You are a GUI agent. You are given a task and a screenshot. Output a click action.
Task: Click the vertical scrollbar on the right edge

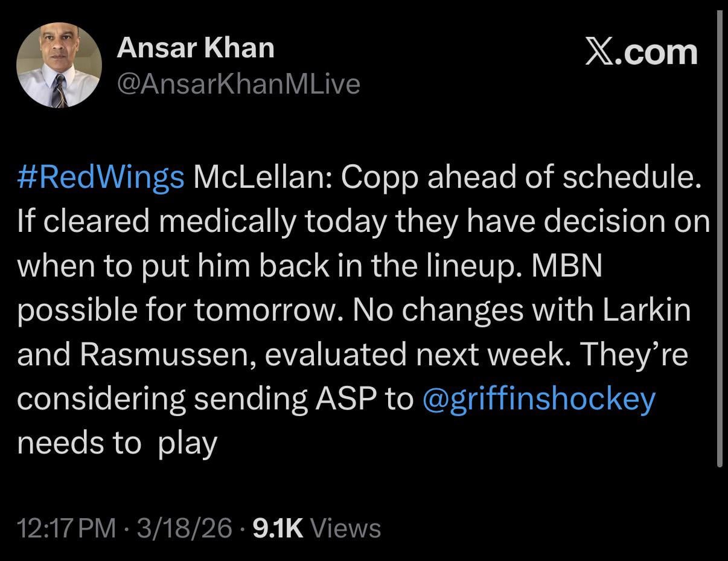(718, 242)
